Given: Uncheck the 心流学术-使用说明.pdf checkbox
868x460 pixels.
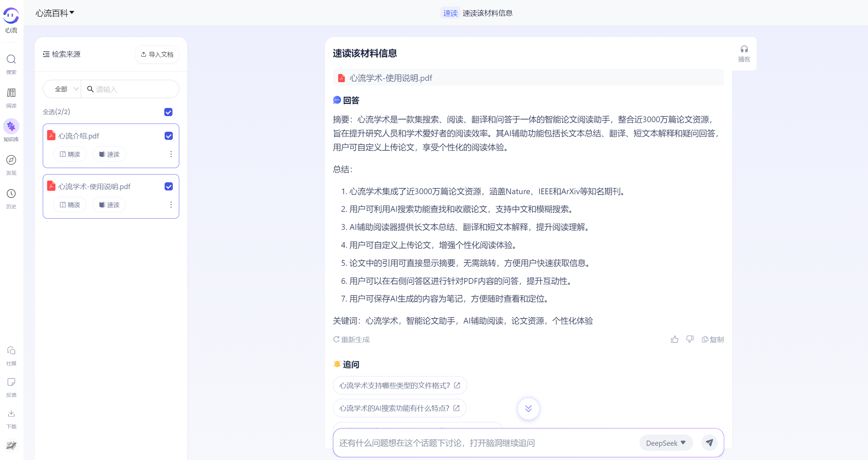Looking at the screenshot, I should point(169,186).
